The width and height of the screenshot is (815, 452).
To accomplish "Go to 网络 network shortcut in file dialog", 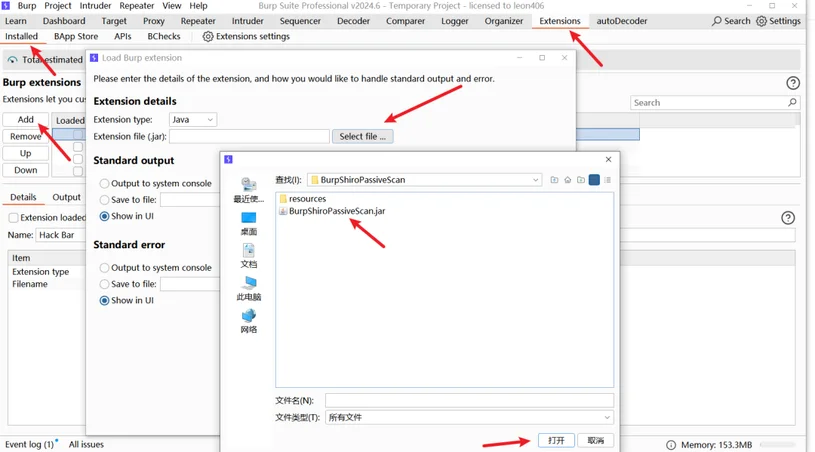I will [x=248, y=322].
